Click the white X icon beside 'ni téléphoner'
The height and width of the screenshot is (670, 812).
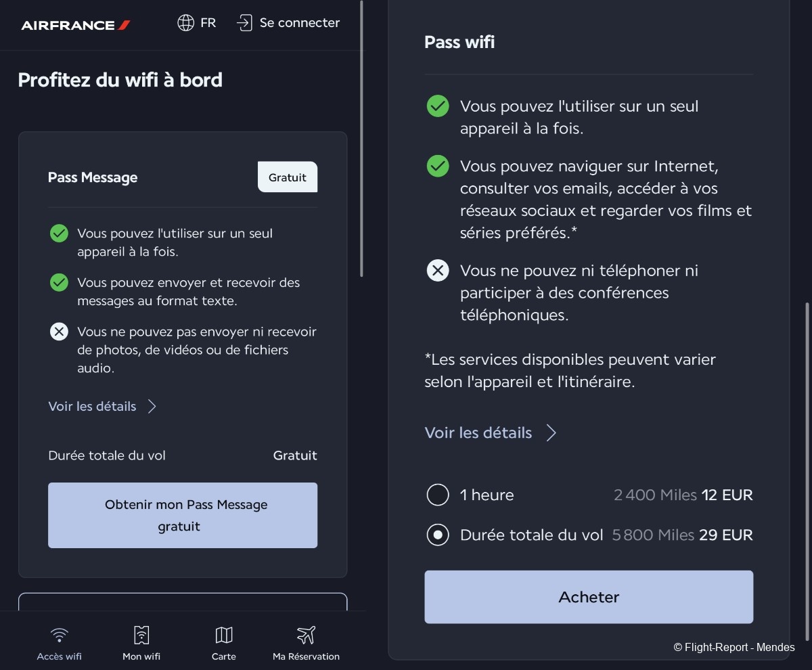[438, 271]
